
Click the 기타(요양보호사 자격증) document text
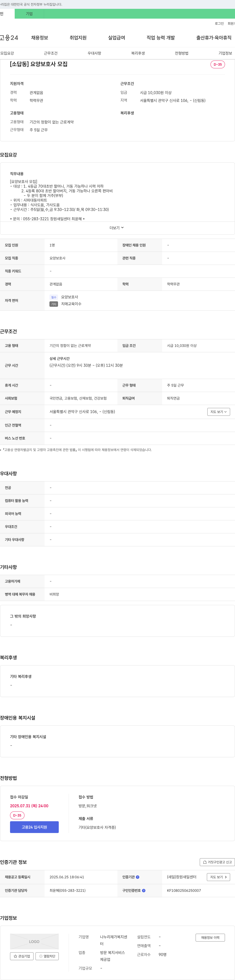tap(97, 827)
